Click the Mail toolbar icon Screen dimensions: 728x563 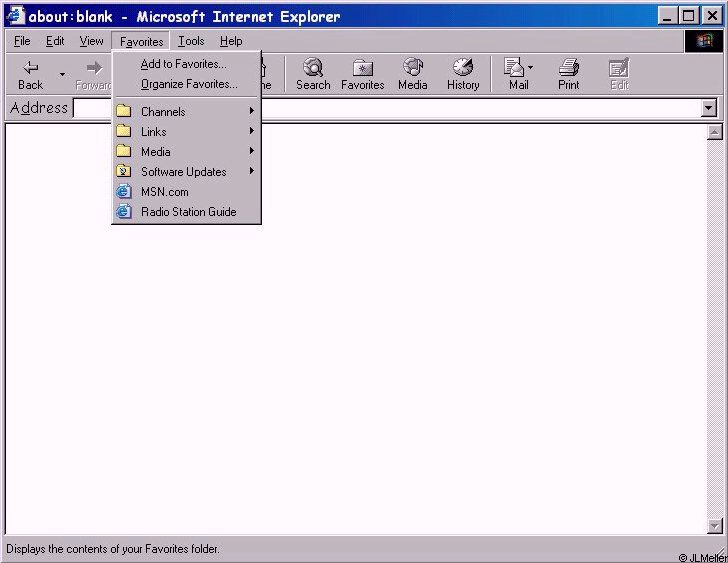coord(514,67)
